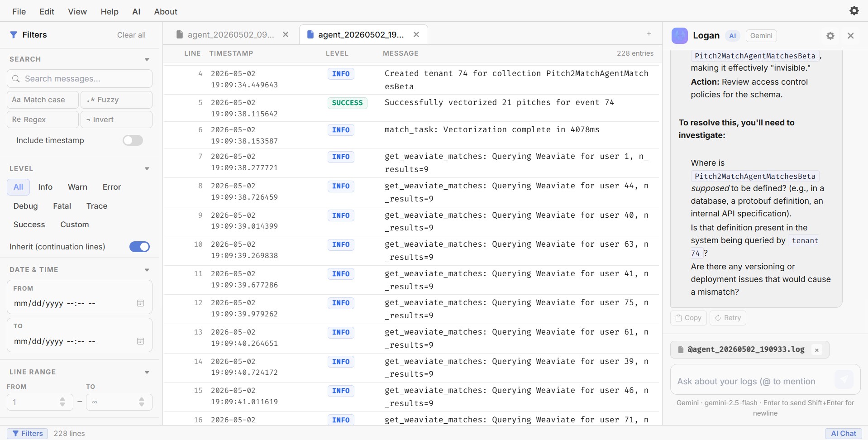Click the Logan avatar icon
Image resolution: width=868 pixels, height=440 pixels.
pyautogui.click(x=680, y=35)
